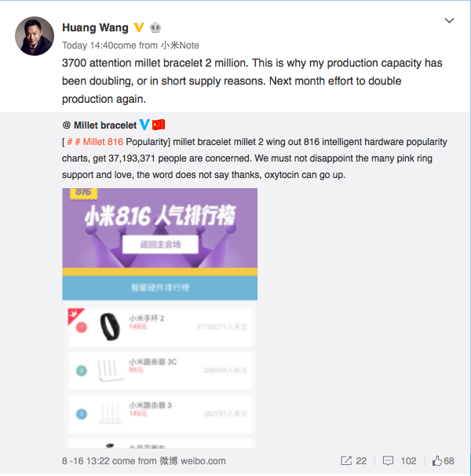Viewport: 471px width, 476px height.
Task: Click the China flag icon
Action: pos(159,125)
